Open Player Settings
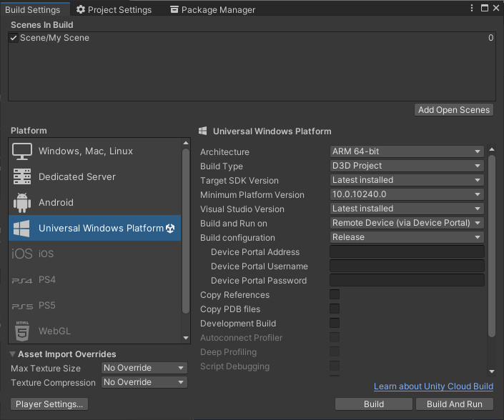Screen dimensions: 504x420 (x=49, y=404)
